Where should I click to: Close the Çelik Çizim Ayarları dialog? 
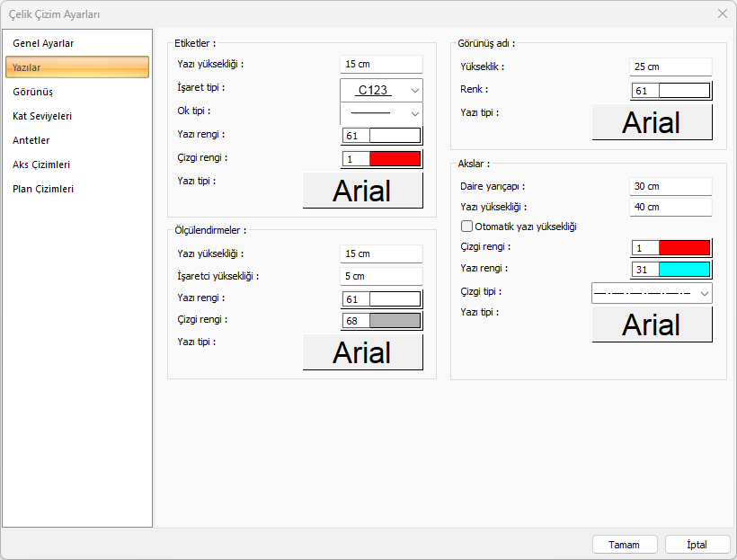click(723, 13)
